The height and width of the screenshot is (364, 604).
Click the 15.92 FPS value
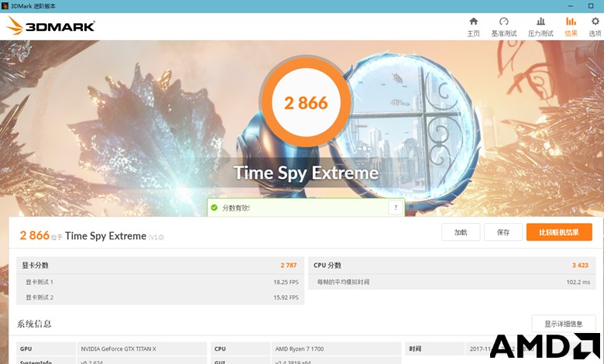286,297
